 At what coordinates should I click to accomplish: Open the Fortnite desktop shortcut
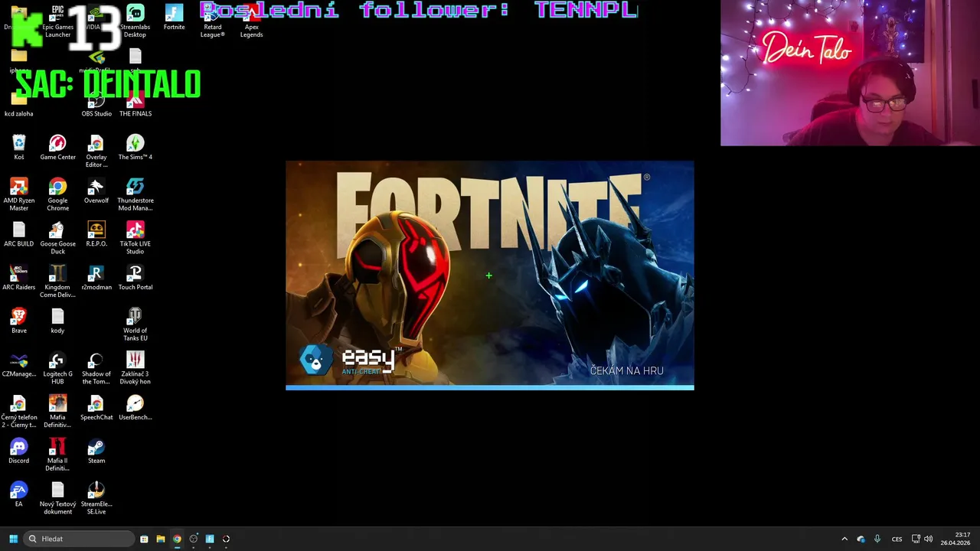(x=174, y=18)
